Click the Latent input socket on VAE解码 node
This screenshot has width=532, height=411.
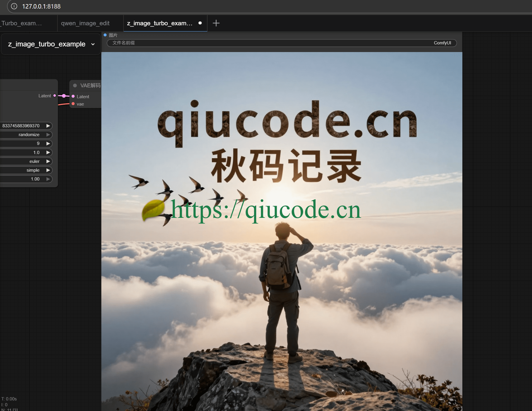[x=73, y=96]
